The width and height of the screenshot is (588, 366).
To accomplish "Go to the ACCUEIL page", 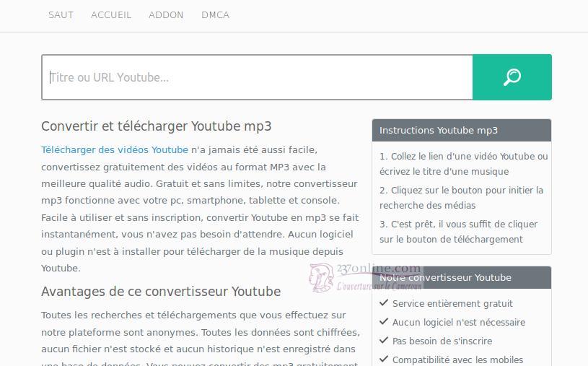I will [111, 15].
